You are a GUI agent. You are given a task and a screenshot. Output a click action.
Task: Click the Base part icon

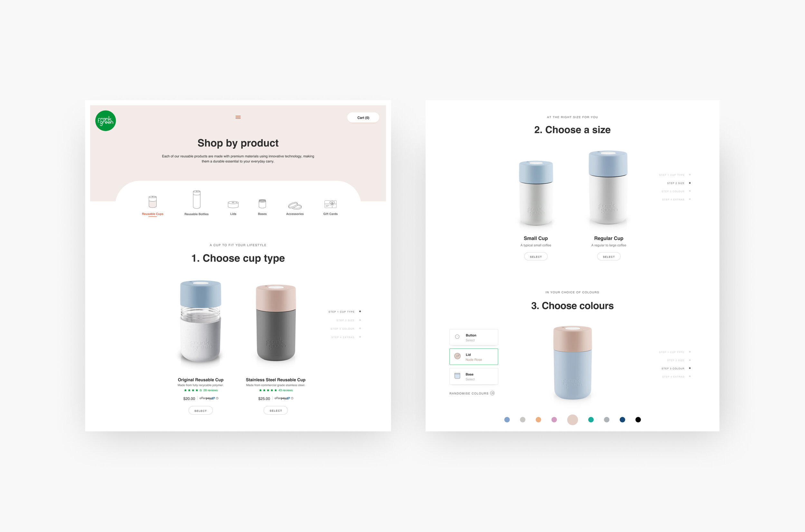click(457, 376)
